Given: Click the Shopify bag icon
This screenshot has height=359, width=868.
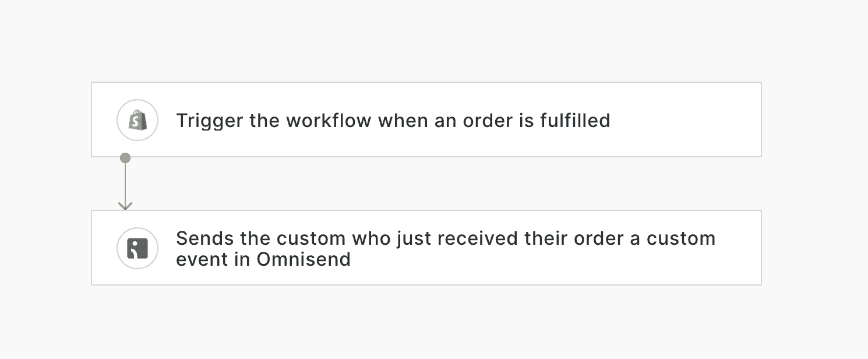Looking at the screenshot, I should [137, 120].
